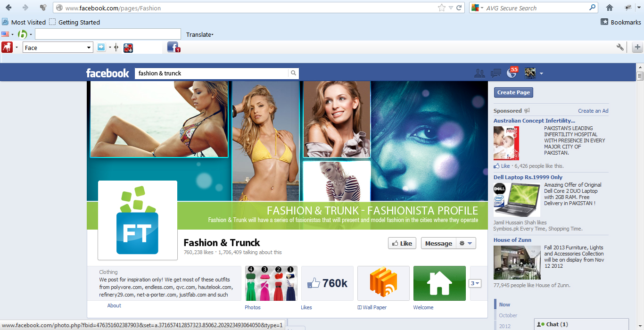Screen dimensions: 644x330
Task: Open the Face combo box dropdown
Action: click(x=89, y=47)
